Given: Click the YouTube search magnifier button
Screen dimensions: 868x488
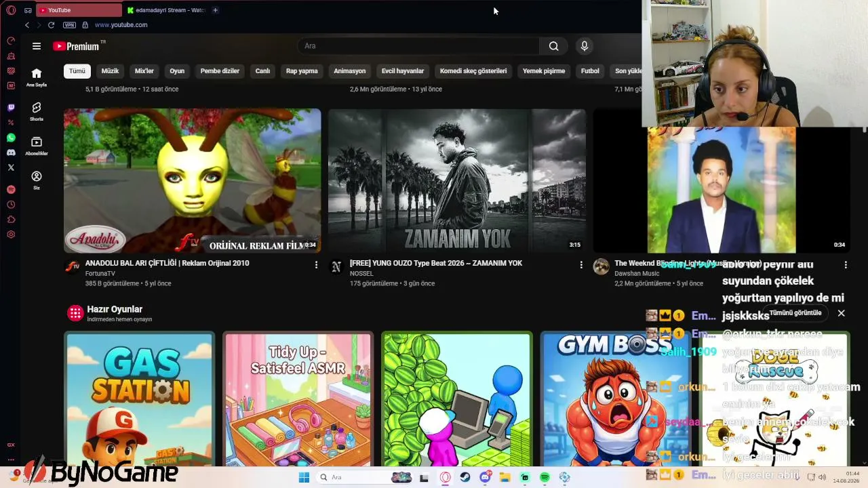Looking at the screenshot, I should point(554,46).
